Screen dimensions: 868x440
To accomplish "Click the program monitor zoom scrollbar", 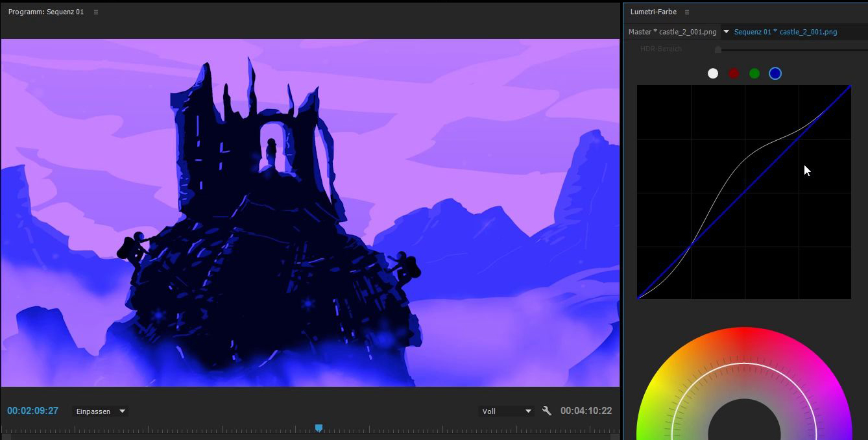I will 310,437.
